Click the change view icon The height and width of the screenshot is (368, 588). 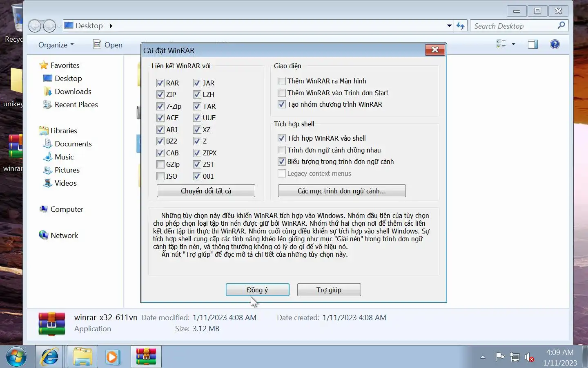[x=501, y=44]
